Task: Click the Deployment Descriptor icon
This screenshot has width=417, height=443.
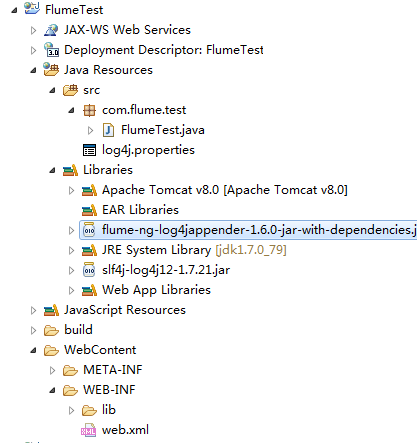Action: (51, 50)
